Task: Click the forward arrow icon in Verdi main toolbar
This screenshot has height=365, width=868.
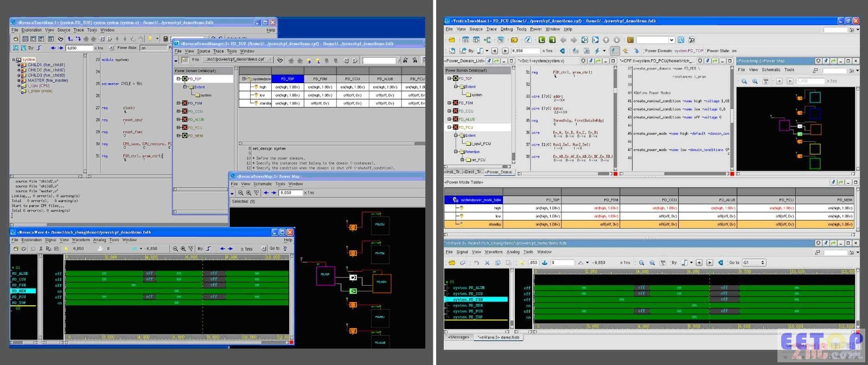Action: coord(573,40)
